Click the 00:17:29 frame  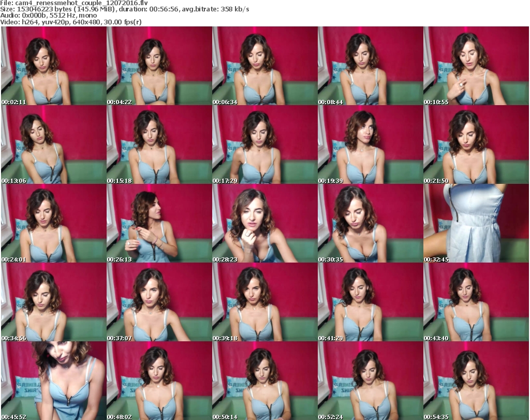click(x=264, y=144)
